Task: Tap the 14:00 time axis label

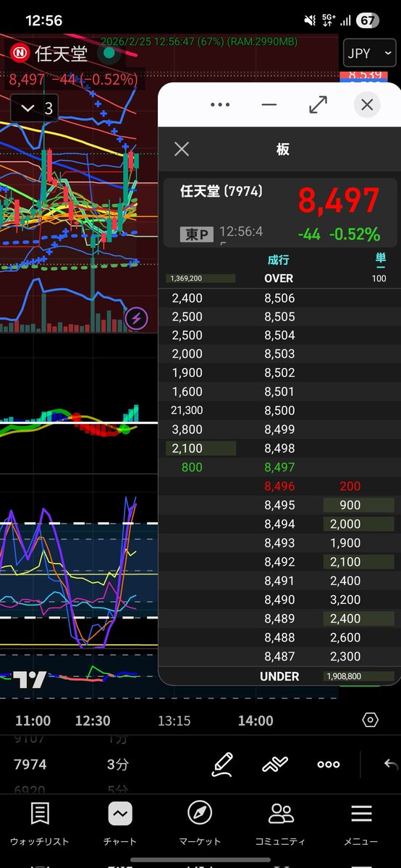Action: point(256,720)
